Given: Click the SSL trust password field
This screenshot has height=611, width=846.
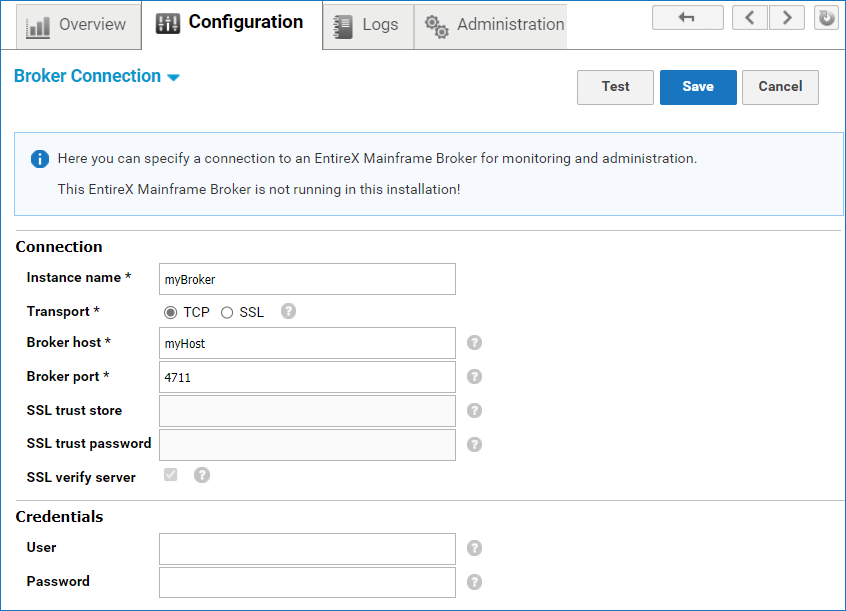Looking at the screenshot, I should [x=307, y=445].
